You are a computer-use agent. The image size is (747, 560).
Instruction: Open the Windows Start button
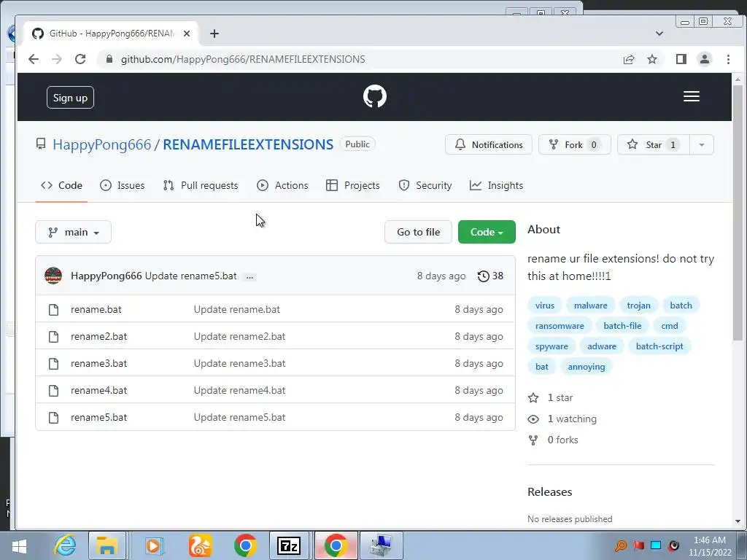pyautogui.click(x=19, y=545)
